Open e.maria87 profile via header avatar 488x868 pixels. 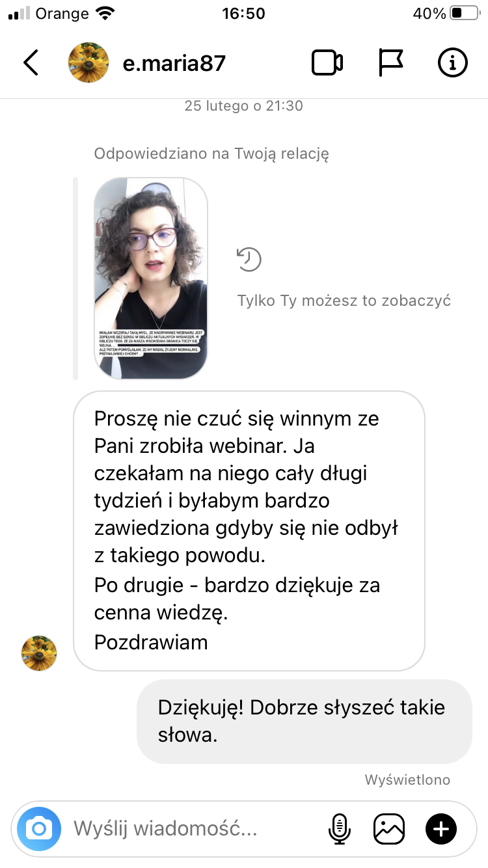pos(88,63)
